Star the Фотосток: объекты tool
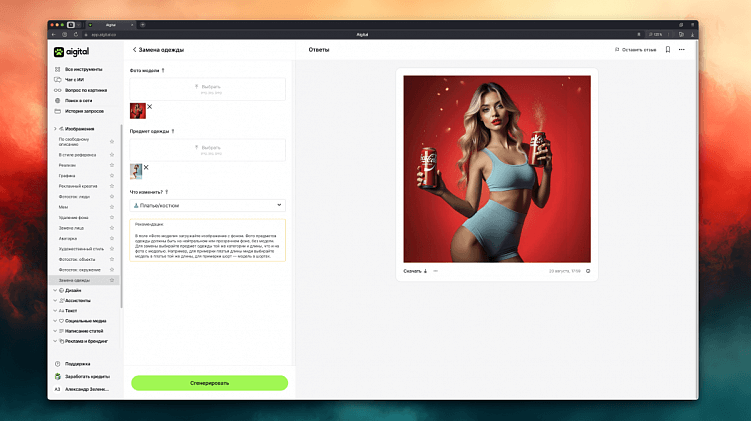 pyautogui.click(x=112, y=259)
